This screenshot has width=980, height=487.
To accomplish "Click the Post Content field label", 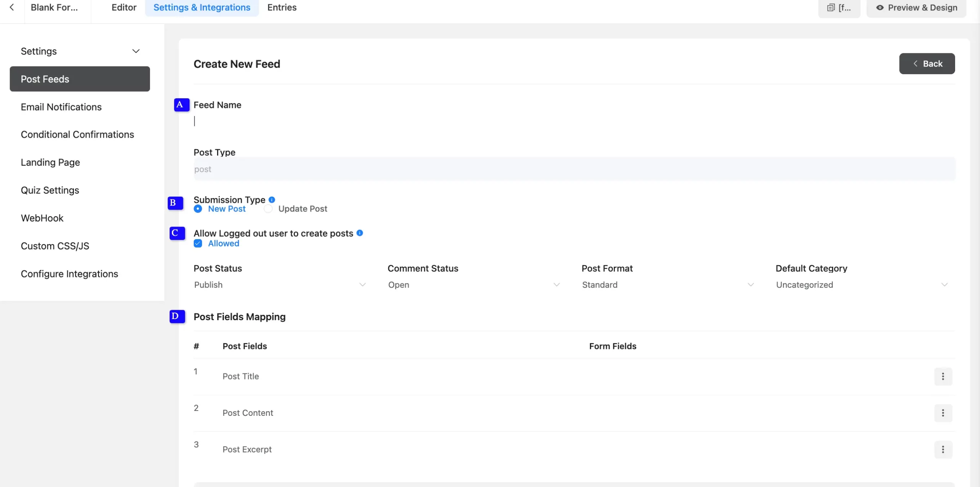I will click(x=248, y=413).
